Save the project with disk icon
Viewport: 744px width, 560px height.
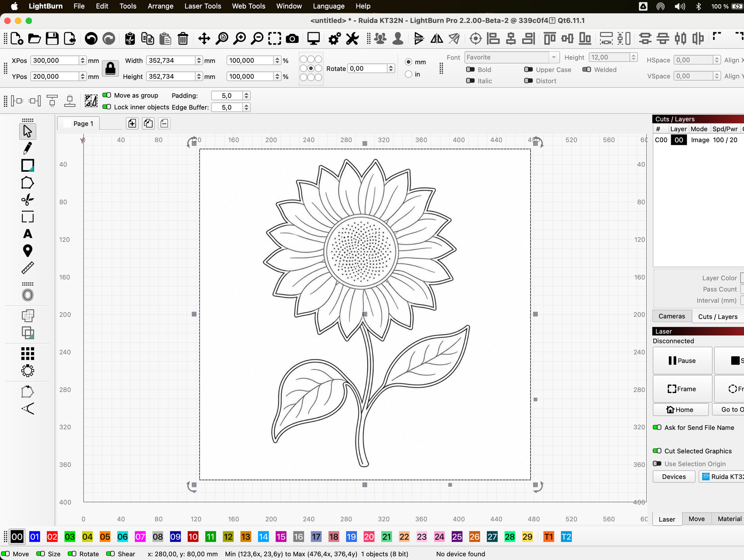(52, 38)
